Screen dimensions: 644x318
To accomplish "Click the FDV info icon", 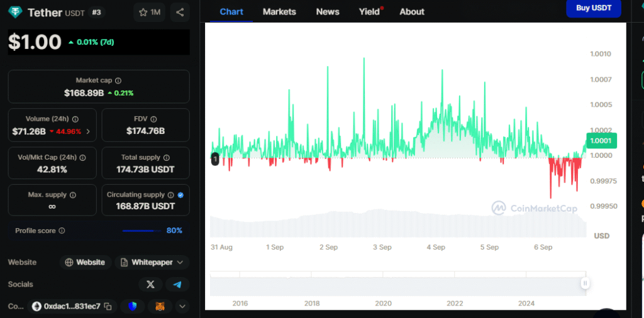I will [153, 119].
